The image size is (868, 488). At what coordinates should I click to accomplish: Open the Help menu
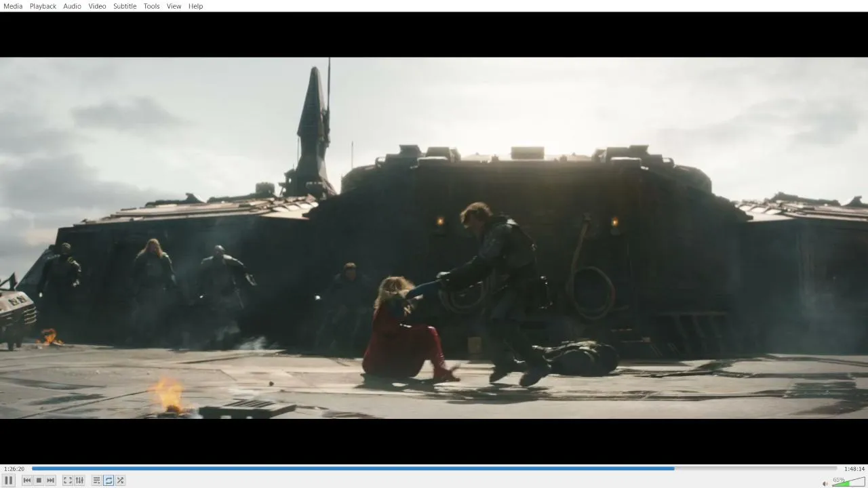click(x=195, y=6)
